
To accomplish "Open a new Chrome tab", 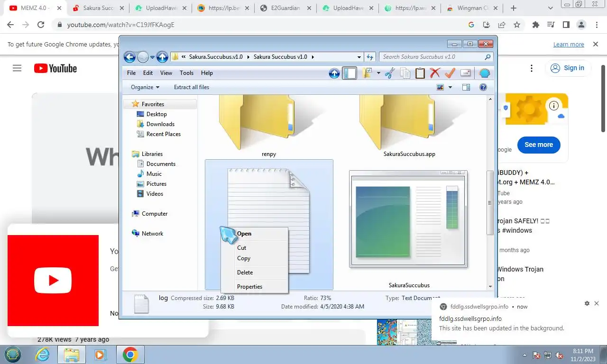I will [514, 8].
